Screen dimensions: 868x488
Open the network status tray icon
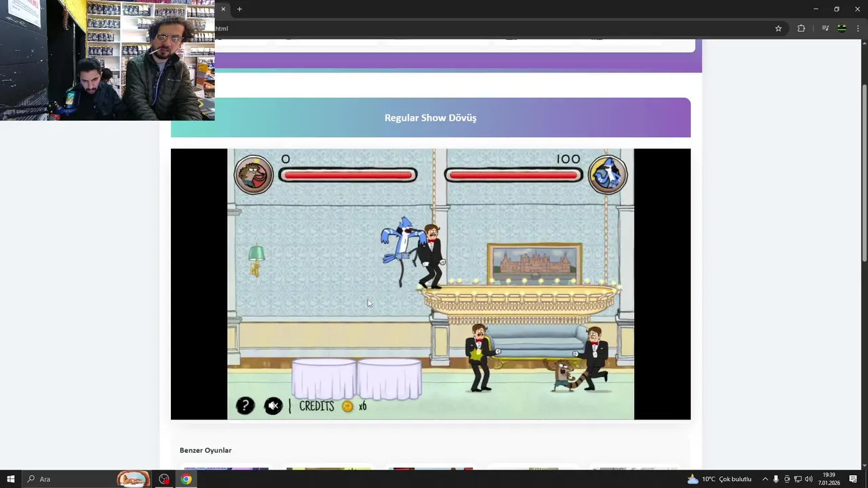797,479
